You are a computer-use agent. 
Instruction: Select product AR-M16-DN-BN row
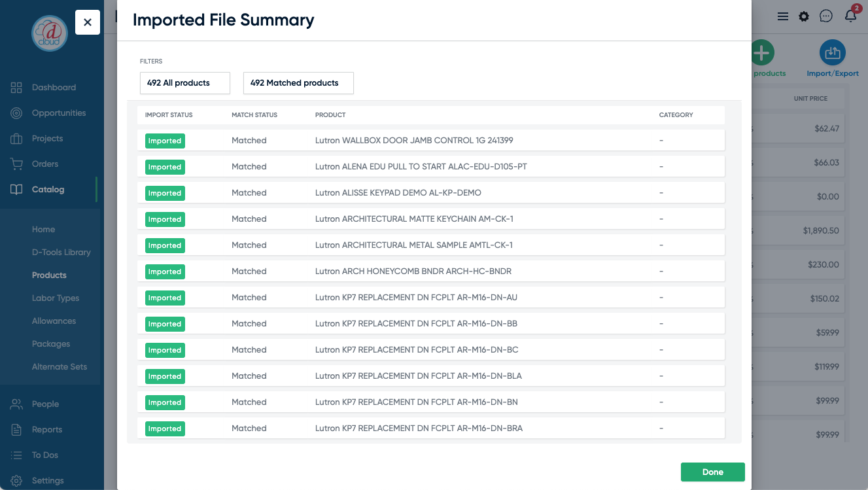(431, 402)
